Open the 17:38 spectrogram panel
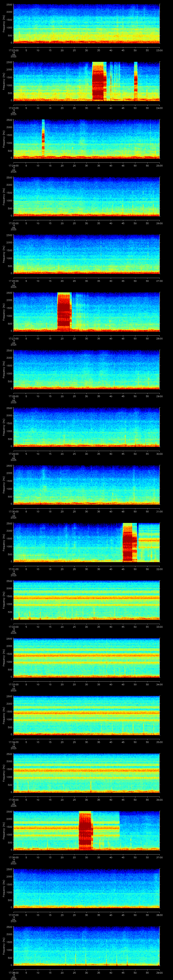Image resolution: width=173 pixels, height=980 pixels. pos(86,946)
